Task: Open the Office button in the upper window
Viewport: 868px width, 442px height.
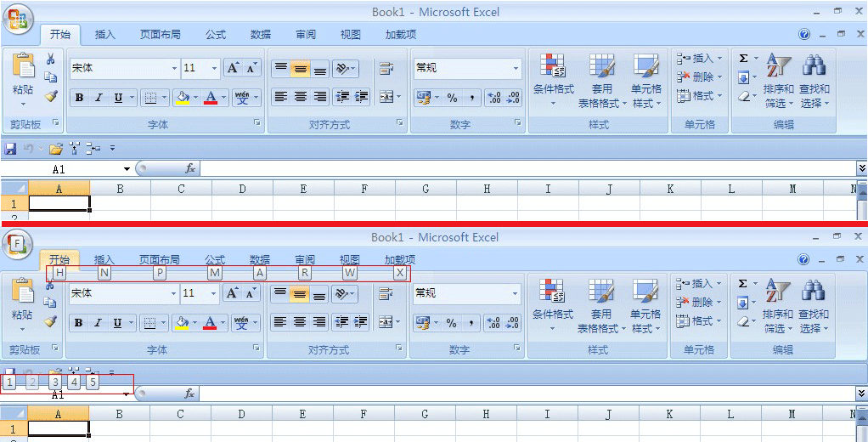Action: click(x=18, y=19)
